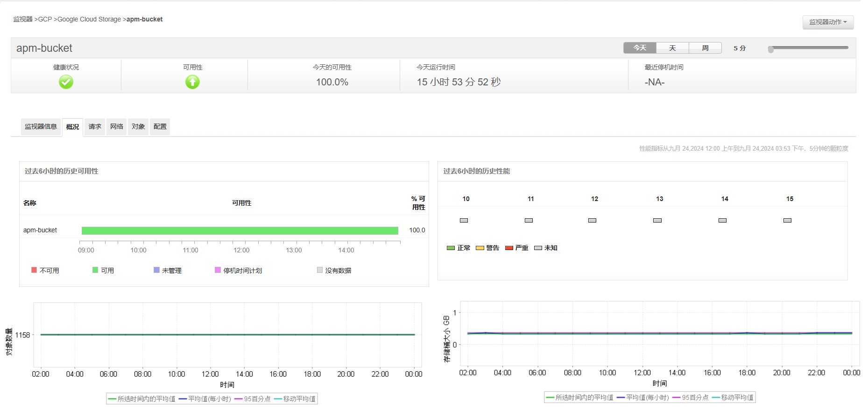Screen dimensions: 868x411
Task: Click the 没有数据 grey legend swatch
Action: point(320,270)
